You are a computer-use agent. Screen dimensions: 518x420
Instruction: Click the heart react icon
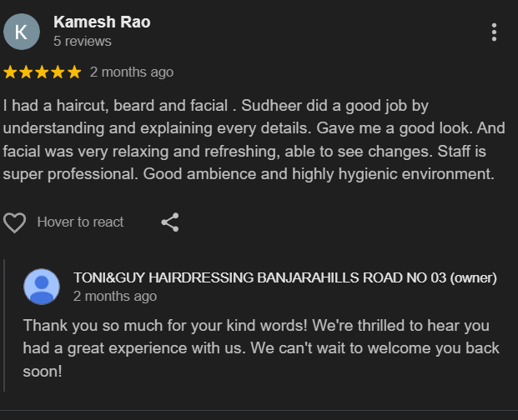pos(15,222)
